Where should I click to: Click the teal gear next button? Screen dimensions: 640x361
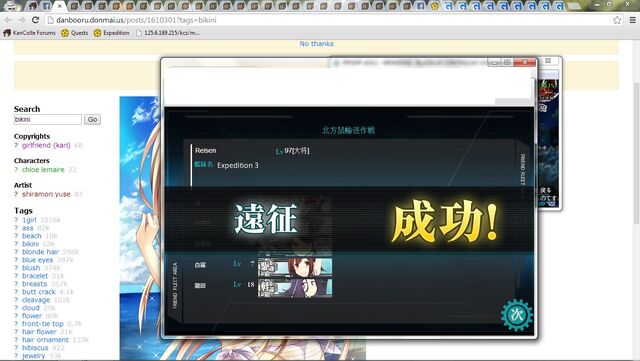point(517,314)
